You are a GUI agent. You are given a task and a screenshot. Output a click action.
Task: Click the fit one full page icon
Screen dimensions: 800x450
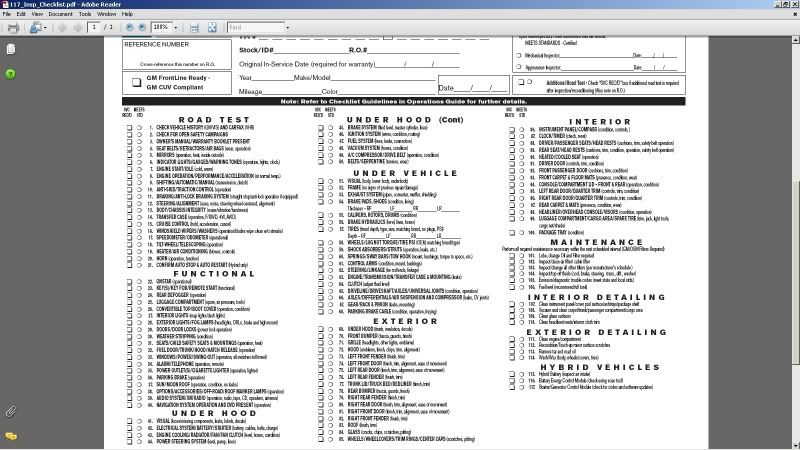pos(212,28)
